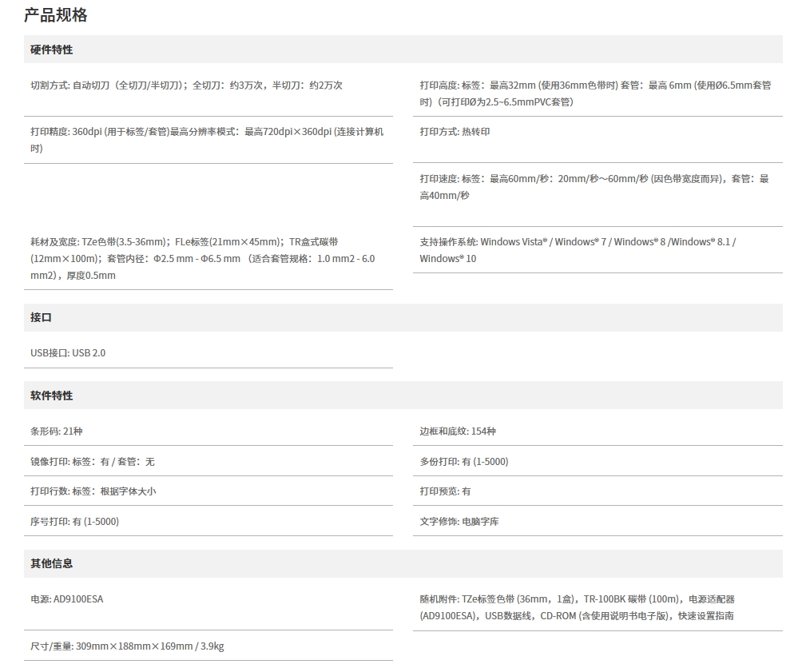
Task: Select the 软件特性 section header
Action: pos(403,396)
